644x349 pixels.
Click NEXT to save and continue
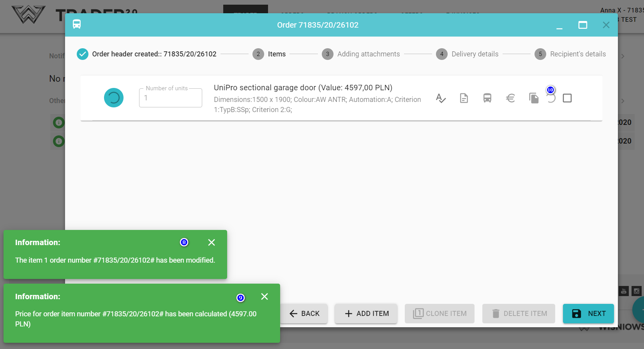coord(588,314)
